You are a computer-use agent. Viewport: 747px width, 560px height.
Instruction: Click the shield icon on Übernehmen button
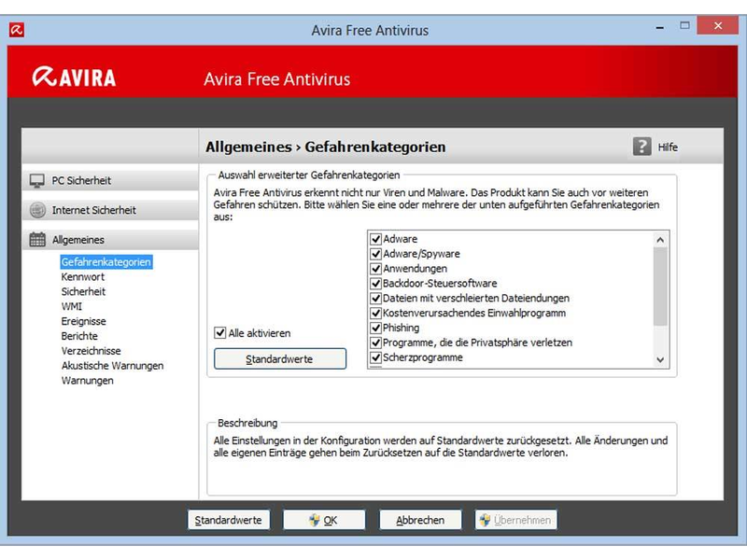click(485, 520)
